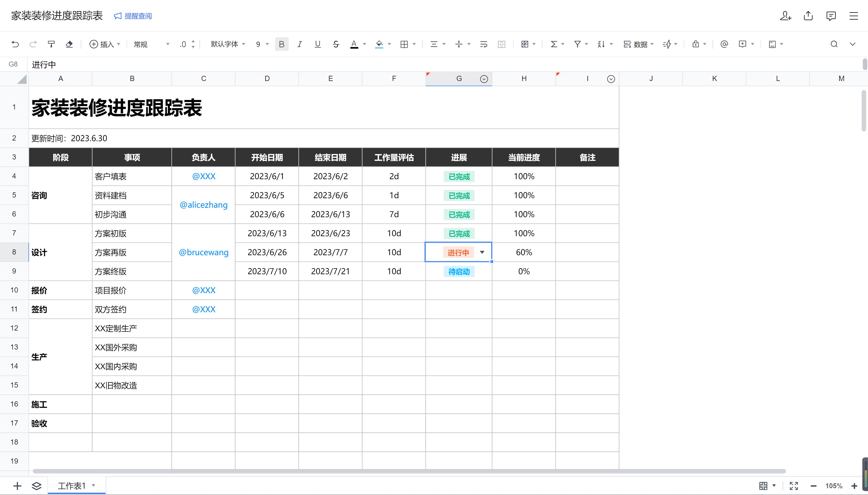Screen dimensions: 868x495
Task: Add a new sheet with plus
Action: coord(17,486)
